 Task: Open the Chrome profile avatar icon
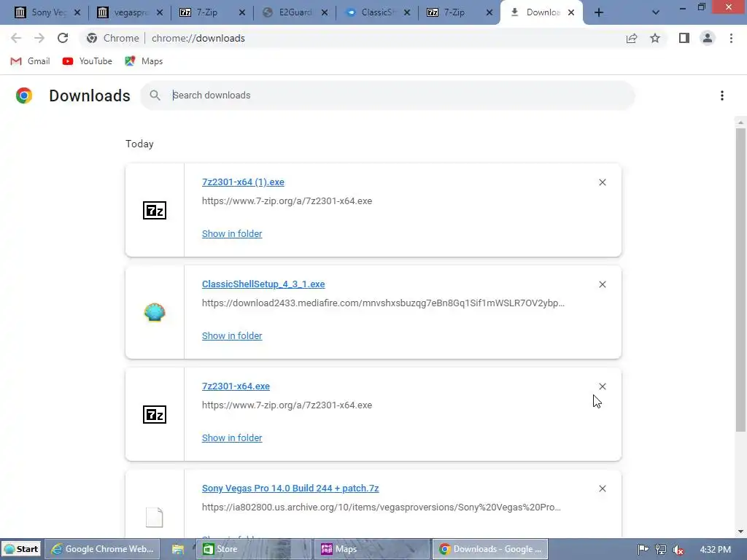coord(708,38)
